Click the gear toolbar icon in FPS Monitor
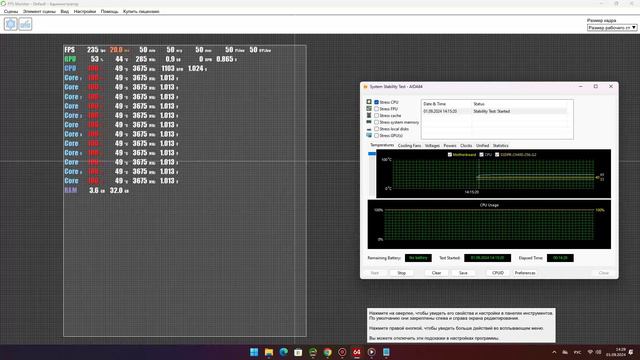The width and height of the screenshot is (640, 360). [x=11, y=24]
